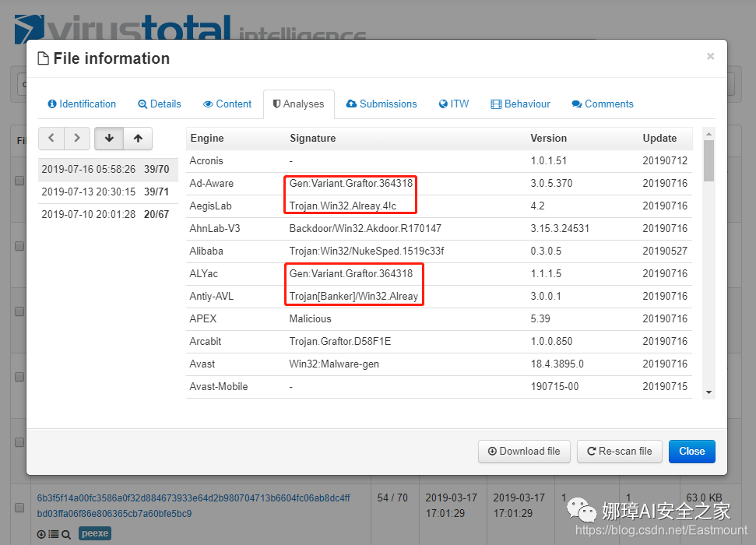Screen dimensions: 756x545
Task: Click the Alibaba update date 20190527
Action: pos(665,251)
